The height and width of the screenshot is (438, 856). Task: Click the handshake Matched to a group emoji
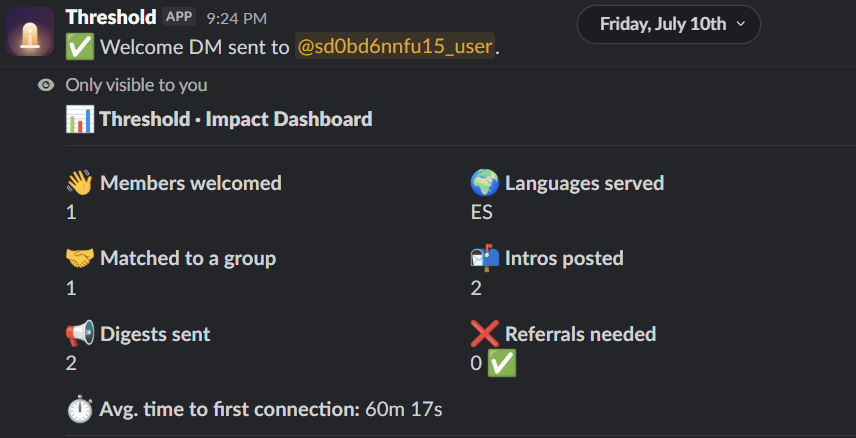click(80, 258)
